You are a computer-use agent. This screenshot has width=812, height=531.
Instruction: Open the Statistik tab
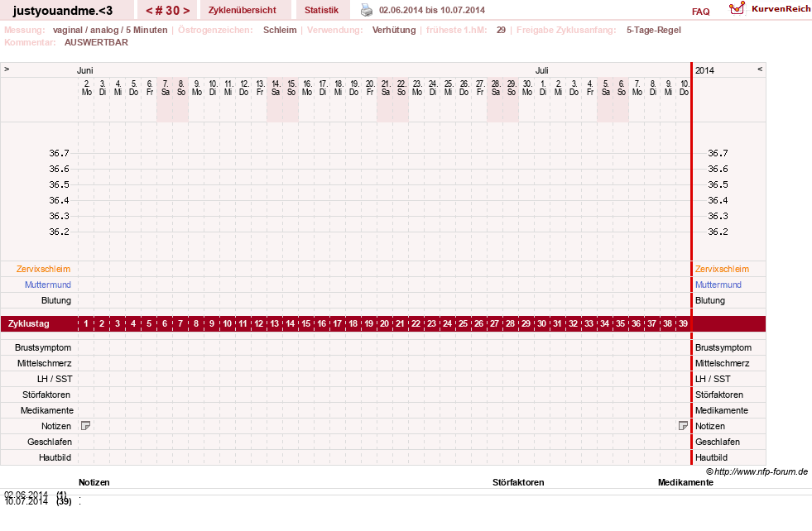click(322, 10)
